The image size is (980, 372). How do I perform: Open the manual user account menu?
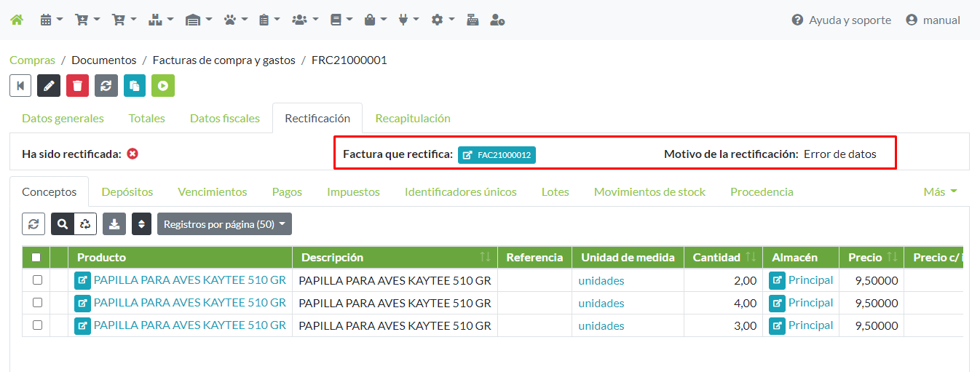click(933, 20)
